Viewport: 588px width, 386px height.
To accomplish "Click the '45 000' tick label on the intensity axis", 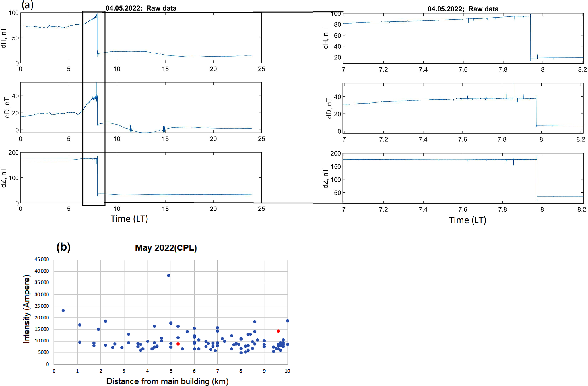I will pyautogui.click(x=42, y=259).
